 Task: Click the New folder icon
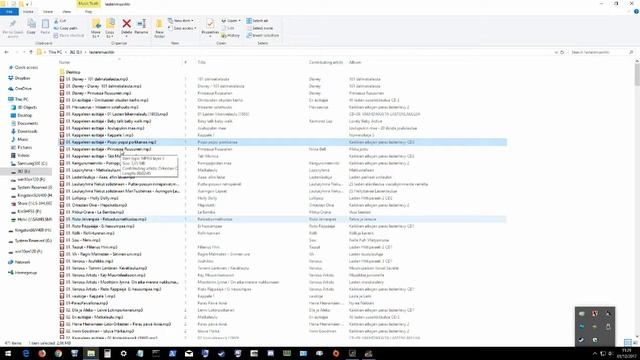[159, 24]
